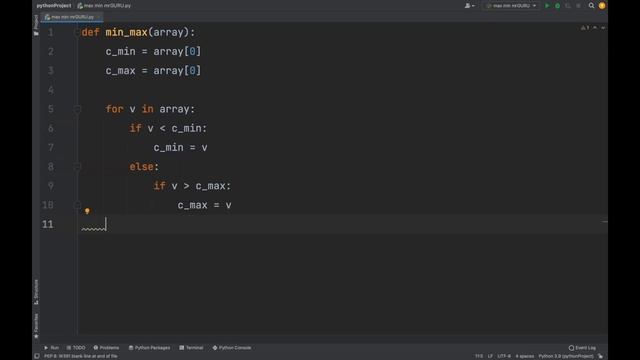Click the 'for v in array:' code line
Viewport: 640px width, 360px height.
click(x=150, y=109)
